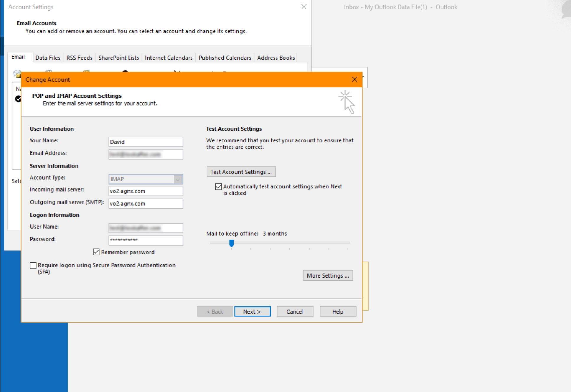Click the wizard cursor graphic icon
The height and width of the screenshot is (392, 571).
coord(347,102)
